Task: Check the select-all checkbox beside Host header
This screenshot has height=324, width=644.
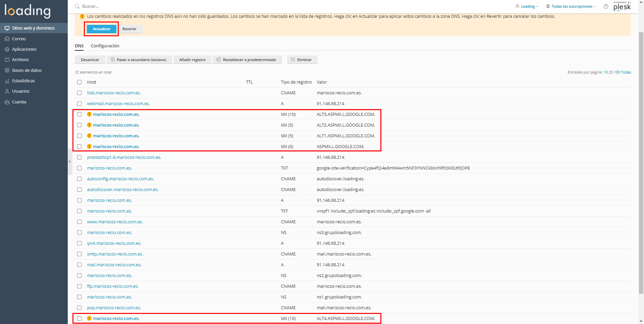Action: pyautogui.click(x=79, y=82)
